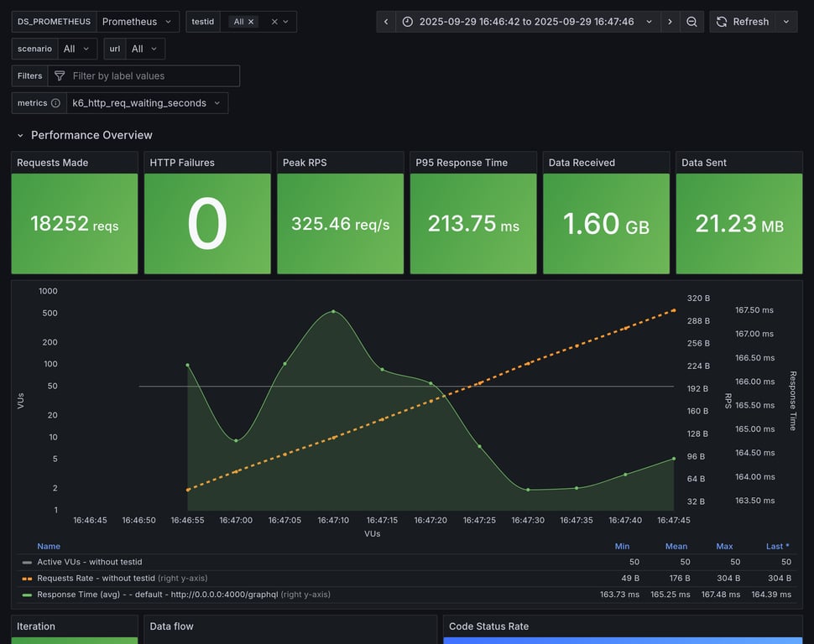Remove the All chip from testid

click(x=251, y=22)
